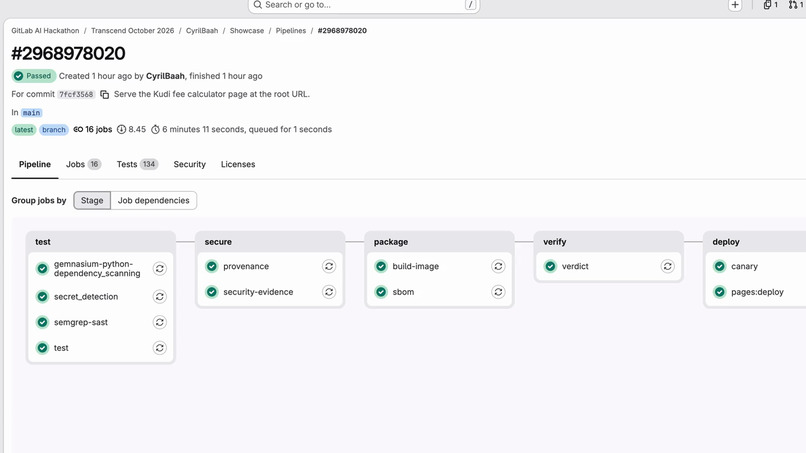Open the secret_detection job

coord(86,297)
